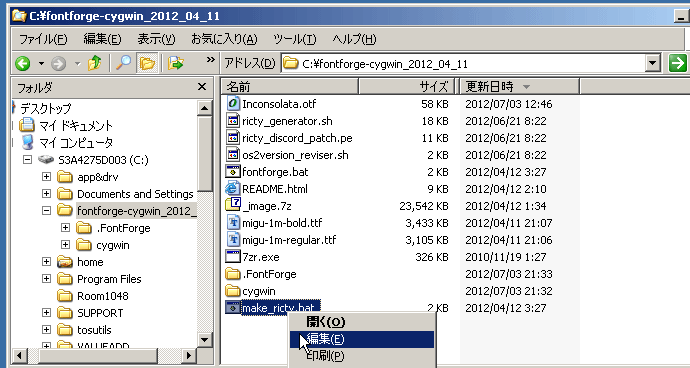Select the fontforge.bat file icon

(x=233, y=172)
